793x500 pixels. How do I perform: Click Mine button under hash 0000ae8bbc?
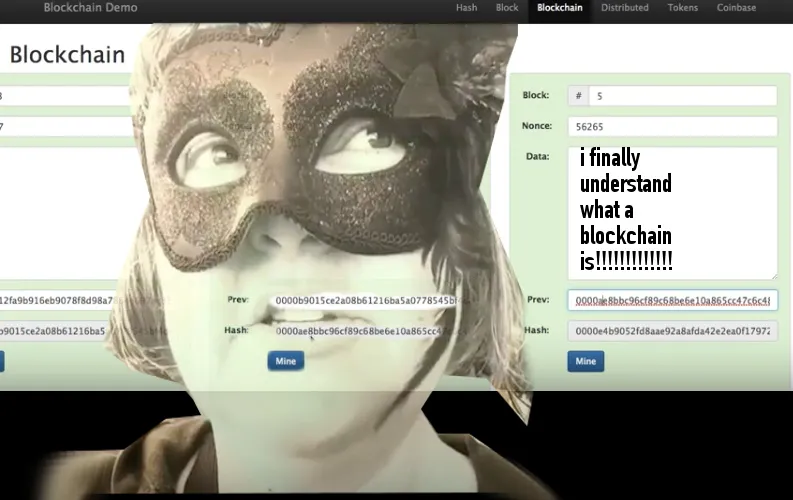(x=286, y=361)
